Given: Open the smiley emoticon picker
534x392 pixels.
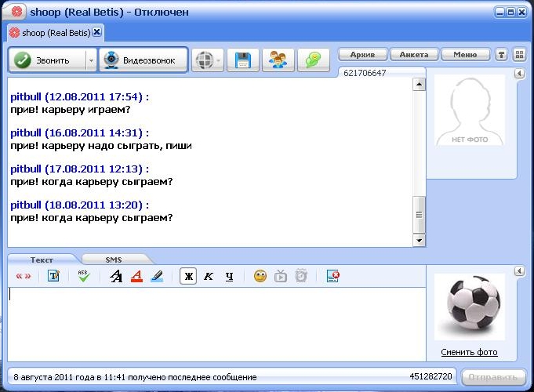Looking at the screenshot, I should [x=260, y=276].
